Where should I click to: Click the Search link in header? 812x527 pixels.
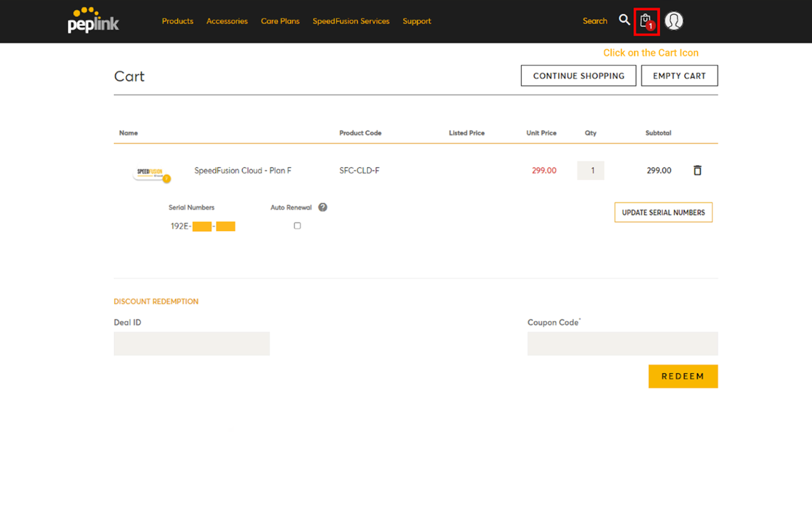(595, 21)
